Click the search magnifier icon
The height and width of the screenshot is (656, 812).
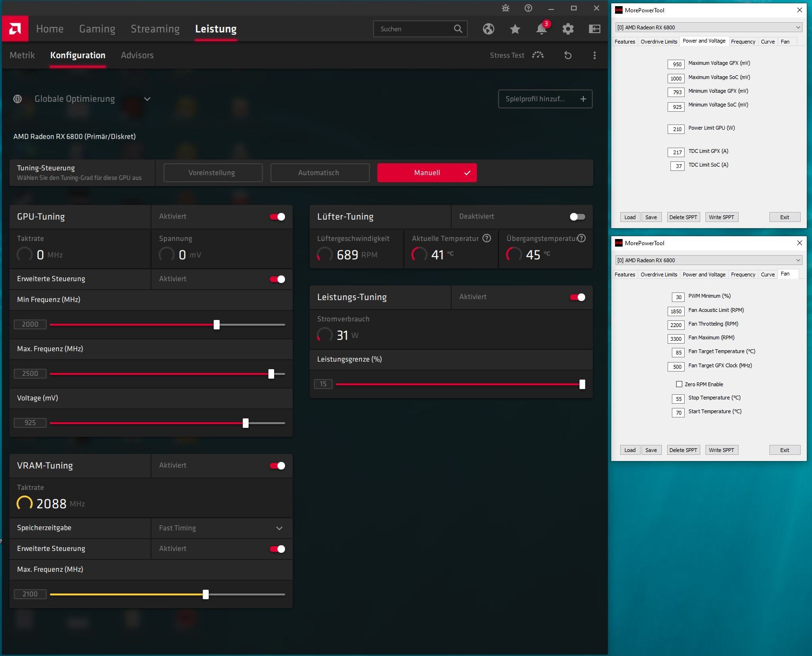click(x=458, y=29)
